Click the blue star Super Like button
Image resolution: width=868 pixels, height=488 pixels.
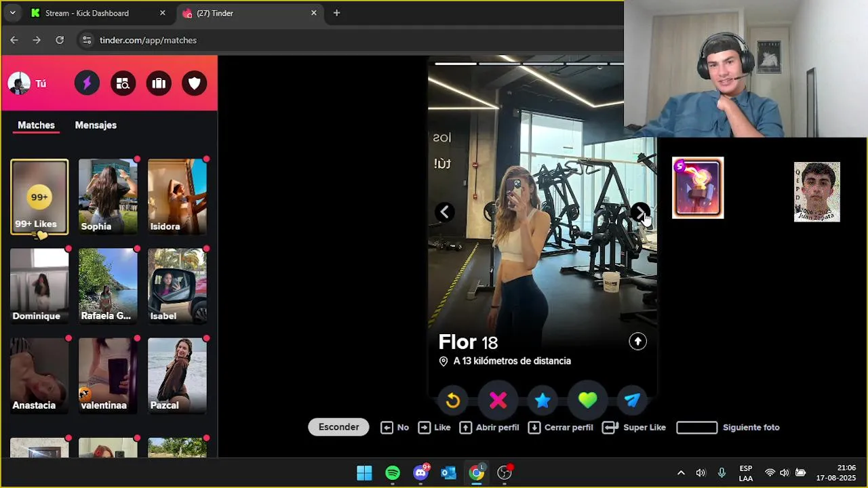point(542,401)
